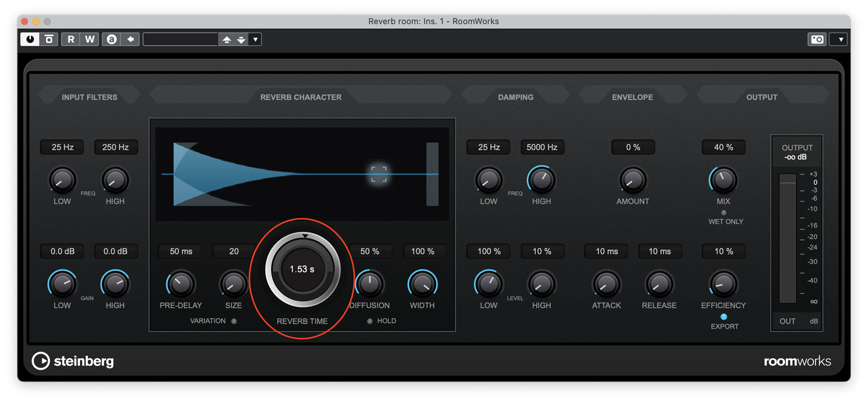Screen dimensions: 868x402
Task: Click the Damping LOW frequency knob
Action: click(x=489, y=180)
